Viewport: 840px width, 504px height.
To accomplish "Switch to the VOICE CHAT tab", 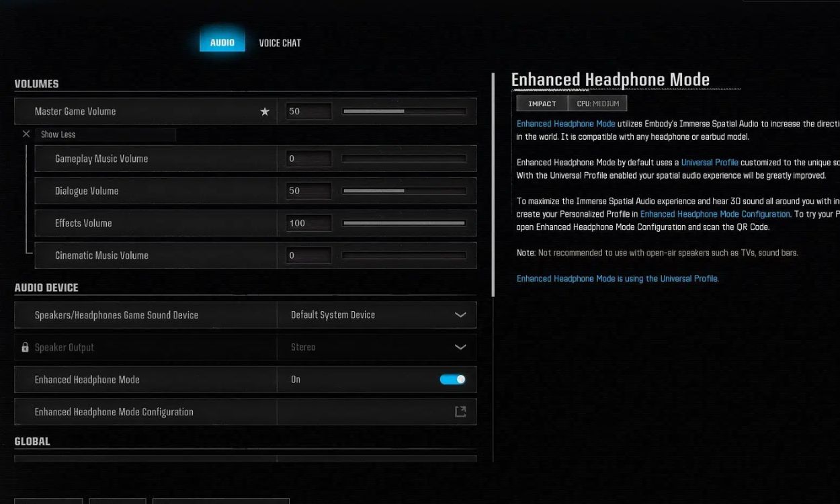I will click(280, 42).
